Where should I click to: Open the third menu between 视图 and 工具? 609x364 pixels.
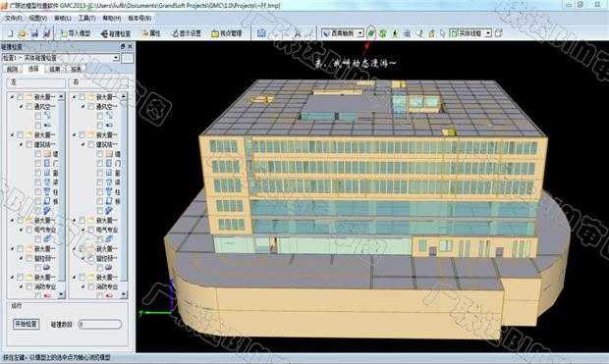tap(63, 19)
